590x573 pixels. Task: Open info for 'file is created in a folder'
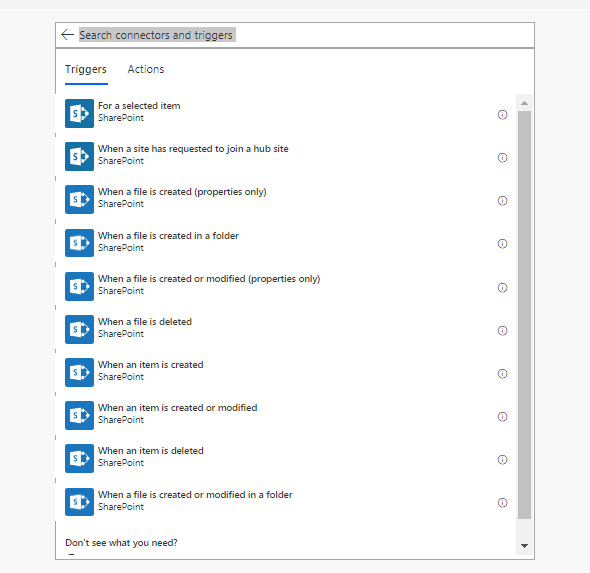(x=502, y=244)
